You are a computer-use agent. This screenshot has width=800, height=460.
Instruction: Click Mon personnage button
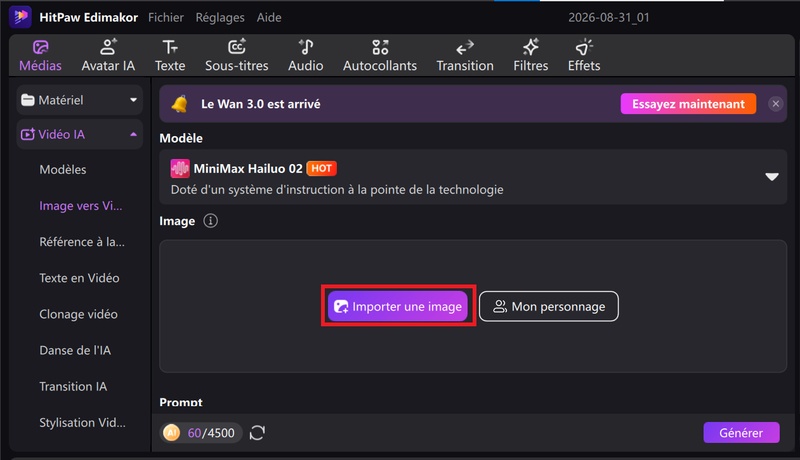tap(549, 306)
